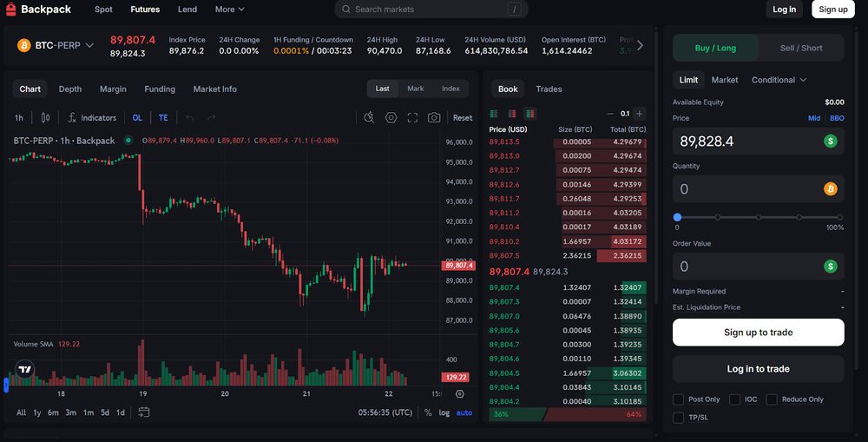
Task: Open the go-to-date calendar icon
Action: click(144, 412)
